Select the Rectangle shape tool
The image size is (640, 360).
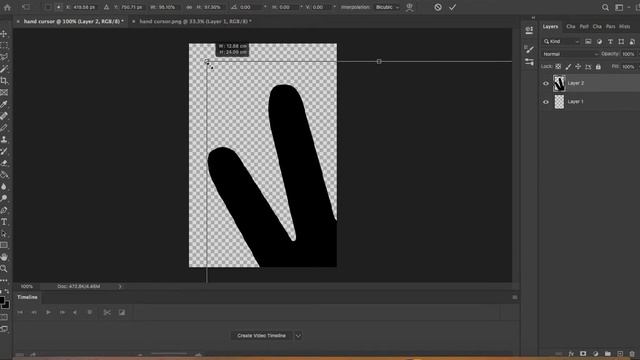(x=4, y=245)
